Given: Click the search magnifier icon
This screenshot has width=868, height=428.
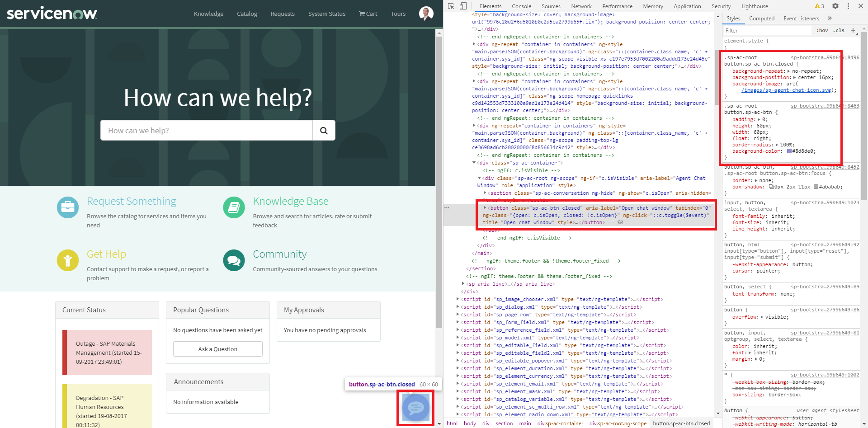Looking at the screenshot, I should pos(324,131).
